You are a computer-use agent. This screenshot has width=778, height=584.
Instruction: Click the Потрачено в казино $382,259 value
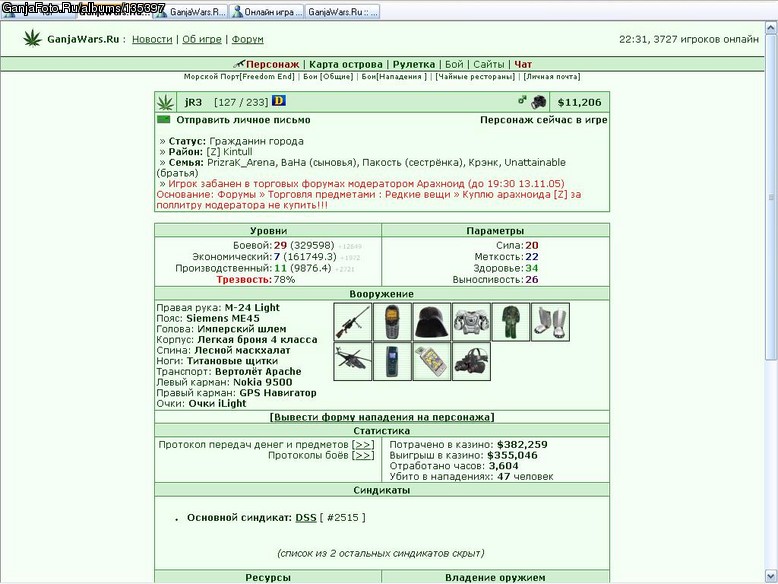[522, 445]
